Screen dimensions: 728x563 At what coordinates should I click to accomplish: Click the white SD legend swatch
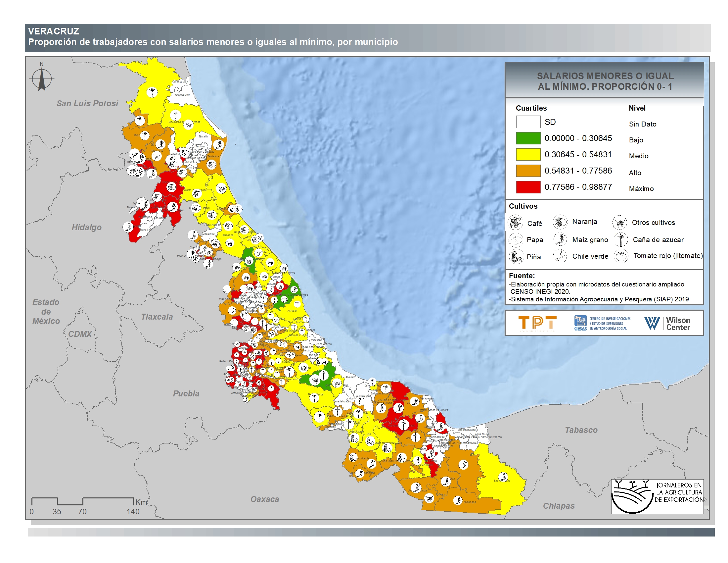click(x=528, y=122)
